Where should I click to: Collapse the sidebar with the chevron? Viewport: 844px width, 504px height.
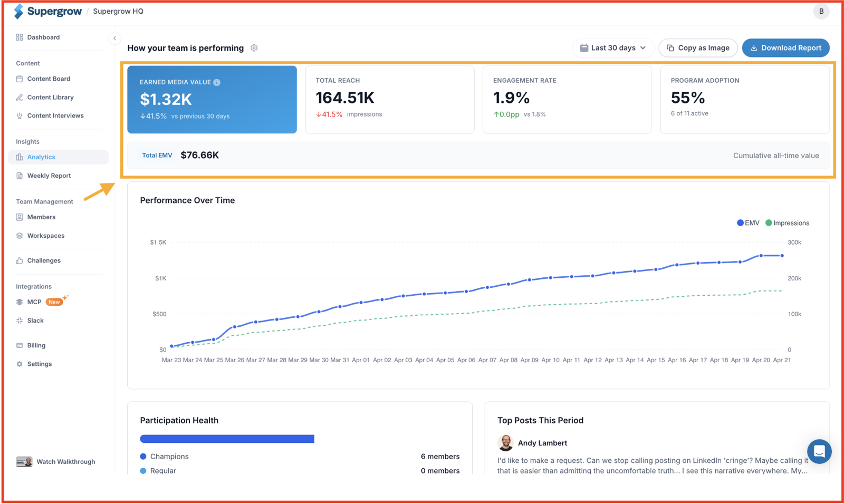[114, 38]
